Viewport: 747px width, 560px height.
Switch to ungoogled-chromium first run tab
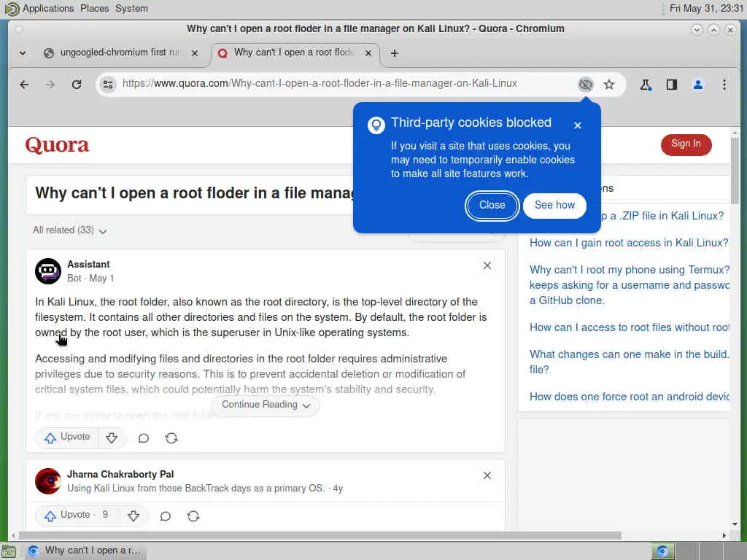point(119,52)
